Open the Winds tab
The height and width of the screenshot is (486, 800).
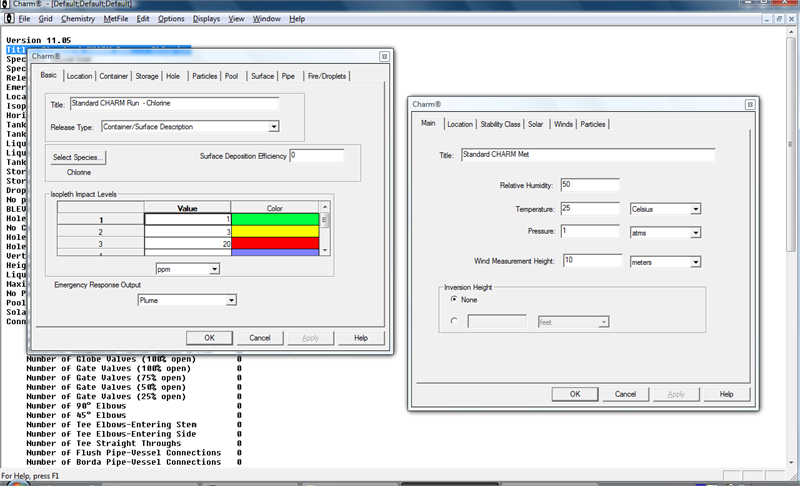click(x=564, y=124)
